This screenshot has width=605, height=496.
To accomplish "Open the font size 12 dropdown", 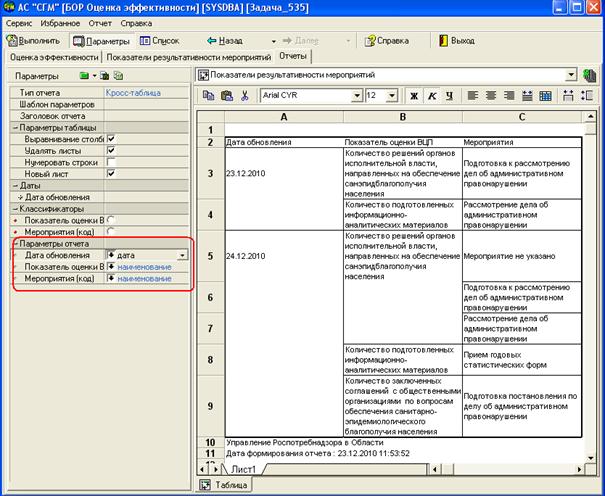I will (x=392, y=95).
